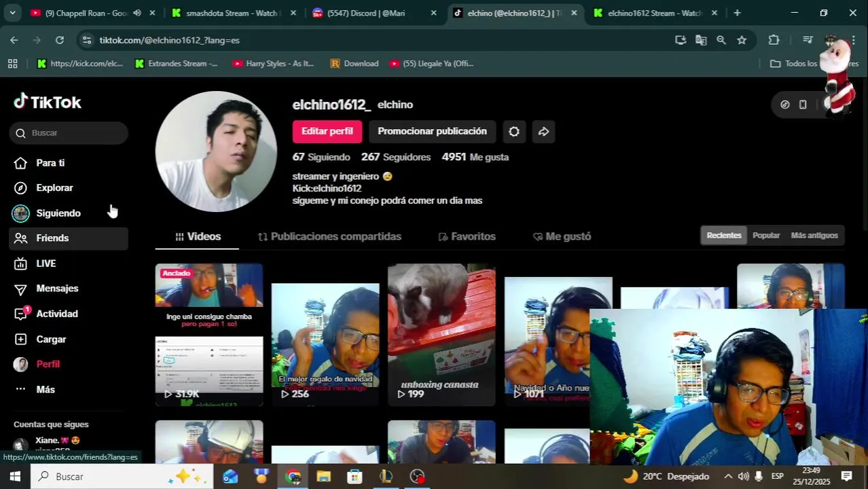Viewport: 868px width, 489px height.
Task: Click the install app icon in address bar
Action: 681,40
